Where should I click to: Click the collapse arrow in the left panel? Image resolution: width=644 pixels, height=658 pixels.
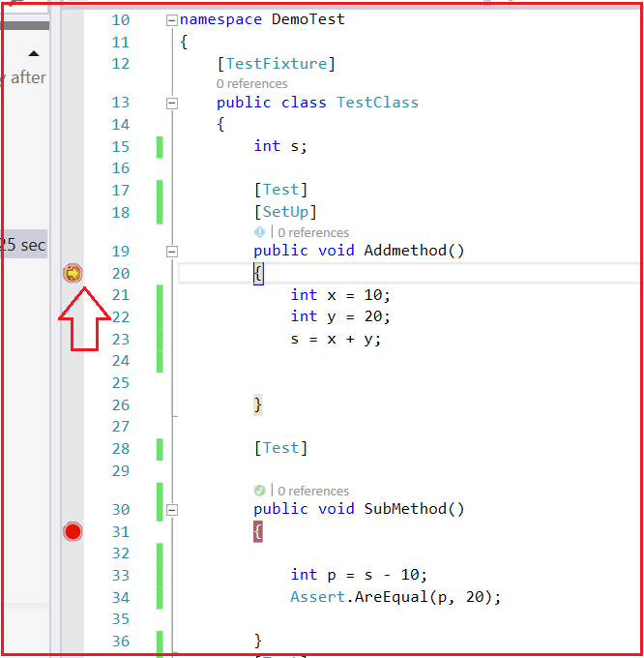click(x=34, y=53)
